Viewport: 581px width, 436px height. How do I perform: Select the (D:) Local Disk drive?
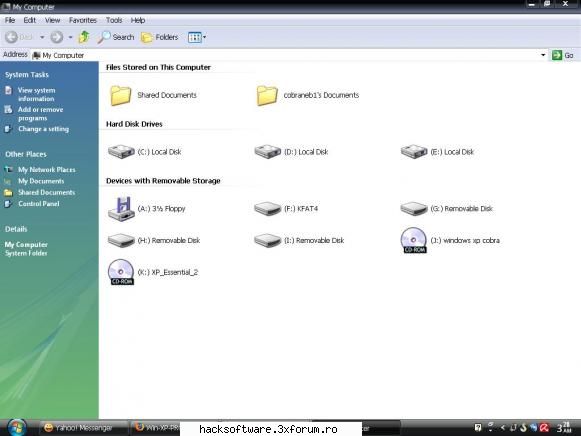coord(291,152)
